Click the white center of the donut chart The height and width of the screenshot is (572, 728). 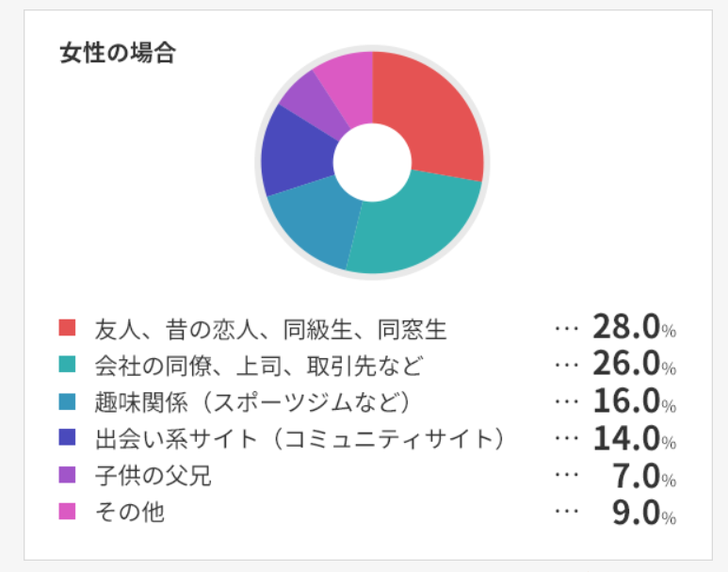tap(372, 163)
